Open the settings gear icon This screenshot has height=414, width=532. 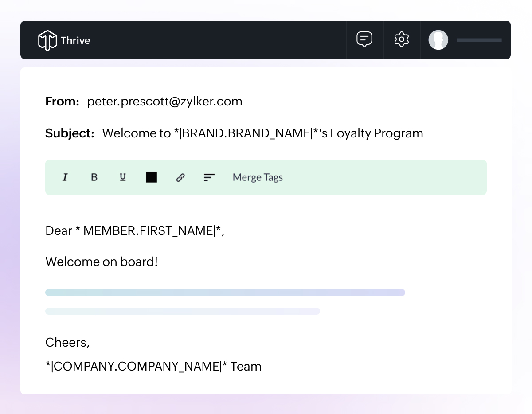coord(402,39)
